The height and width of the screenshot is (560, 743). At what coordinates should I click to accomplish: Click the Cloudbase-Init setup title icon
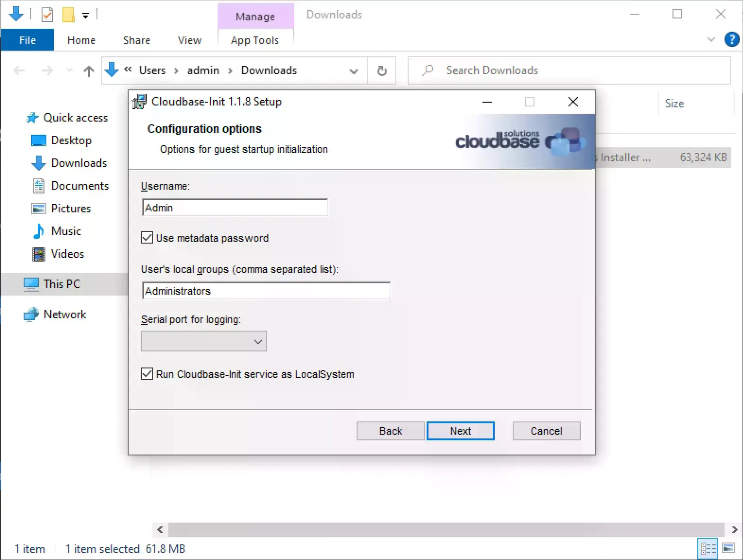click(x=140, y=102)
